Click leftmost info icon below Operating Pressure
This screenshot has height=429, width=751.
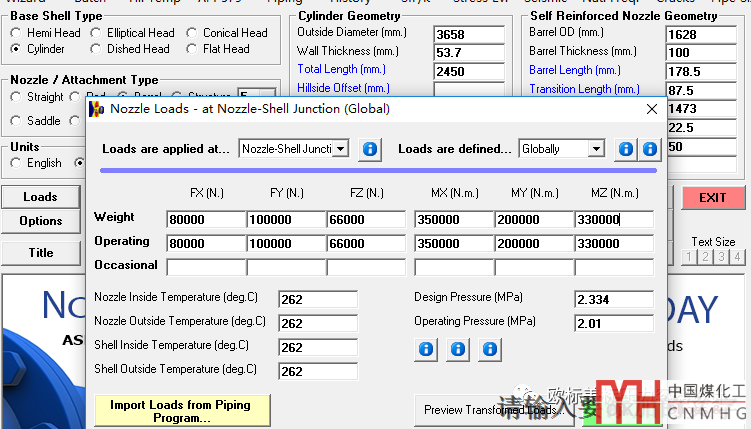coord(426,349)
